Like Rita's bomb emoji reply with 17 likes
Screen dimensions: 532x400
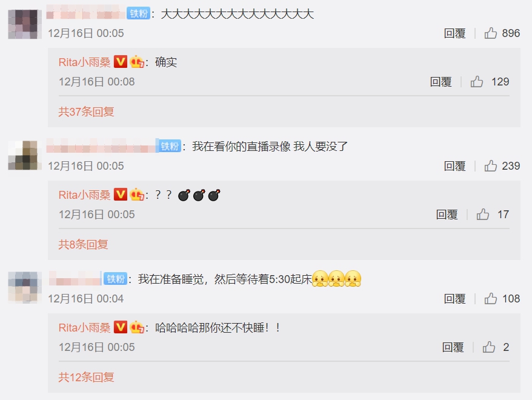[483, 214]
